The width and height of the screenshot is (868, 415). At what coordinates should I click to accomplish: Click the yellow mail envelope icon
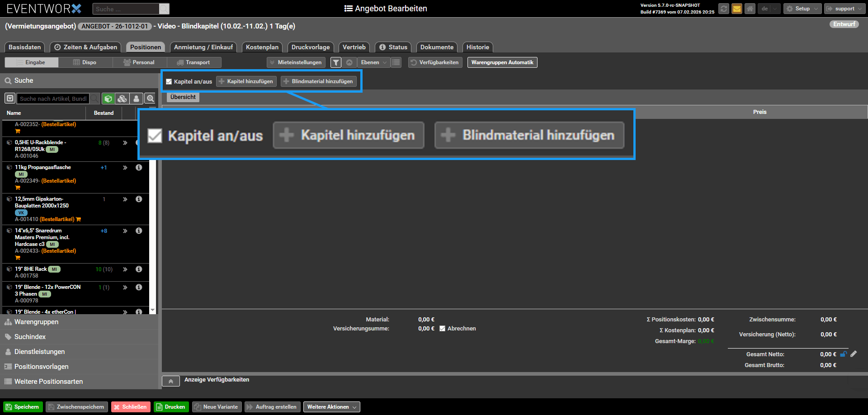(736, 9)
